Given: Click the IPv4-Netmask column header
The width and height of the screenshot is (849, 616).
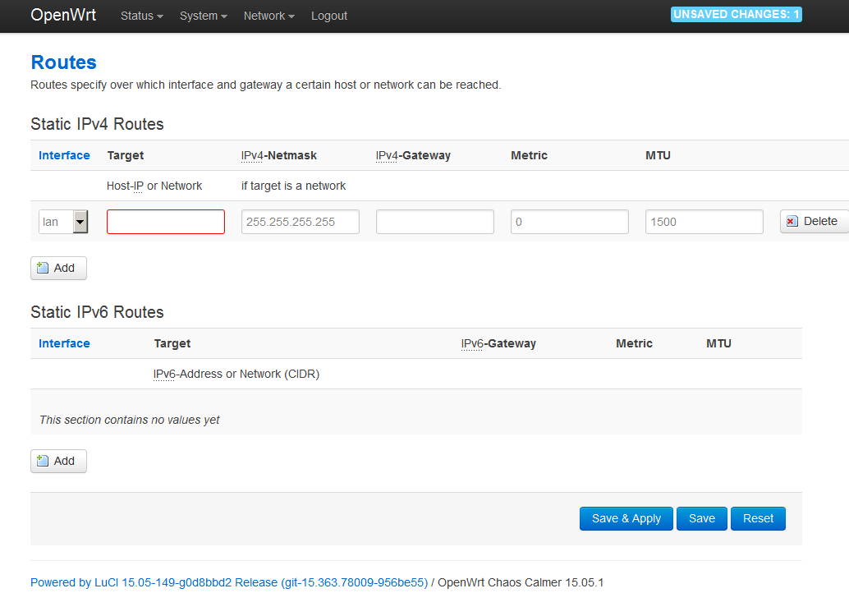Looking at the screenshot, I should tap(279, 155).
